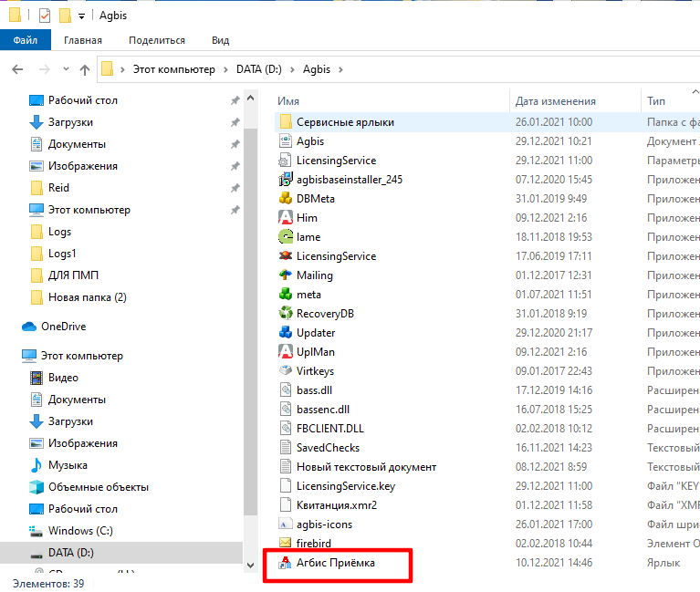Open the Поделиться ribbon tab
This screenshot has height=592, width=700.
157,40
